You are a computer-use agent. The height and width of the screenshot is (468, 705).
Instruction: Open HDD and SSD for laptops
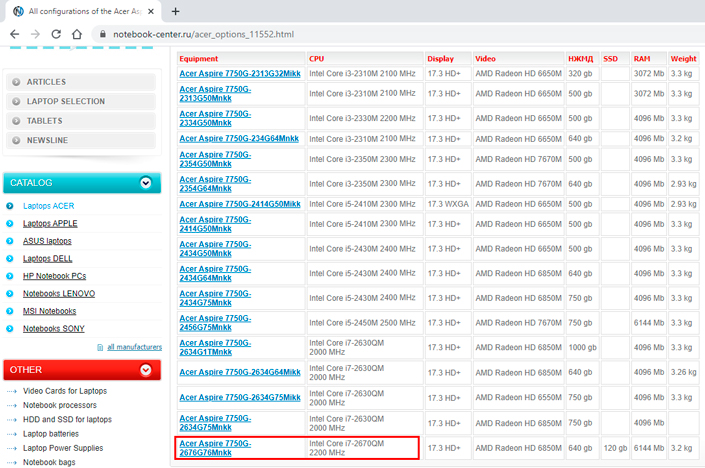point(67,419)
